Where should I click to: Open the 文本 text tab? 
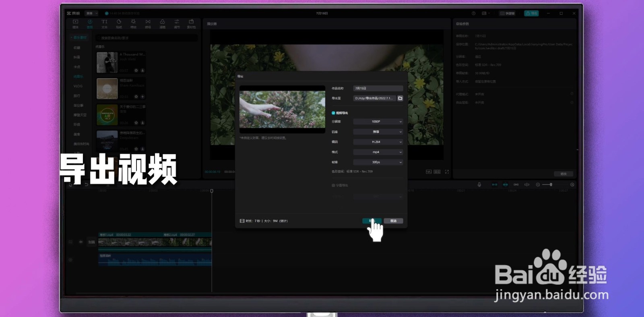(x=104, y=24)
